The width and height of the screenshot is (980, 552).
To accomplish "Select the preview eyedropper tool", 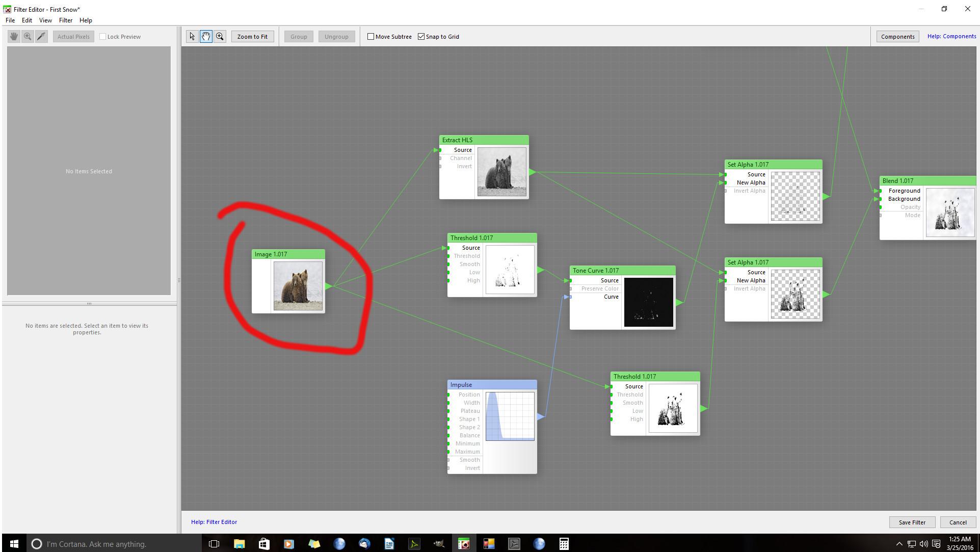I will click(41, 37).
